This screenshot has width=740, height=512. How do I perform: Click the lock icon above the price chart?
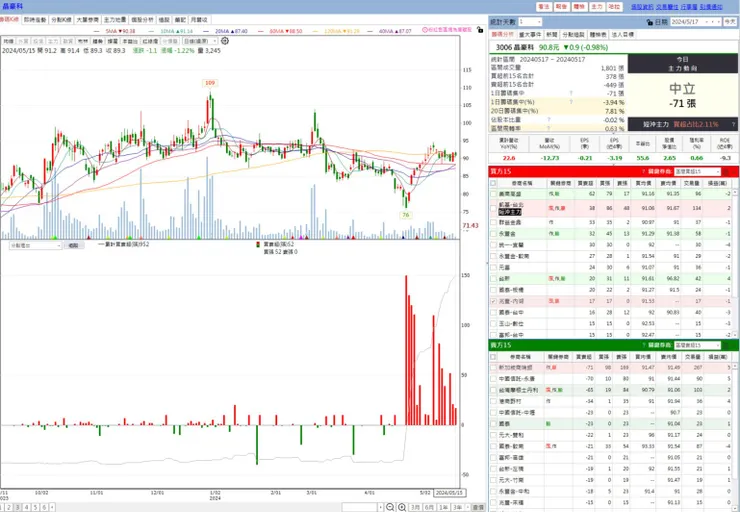pos(480,30)
